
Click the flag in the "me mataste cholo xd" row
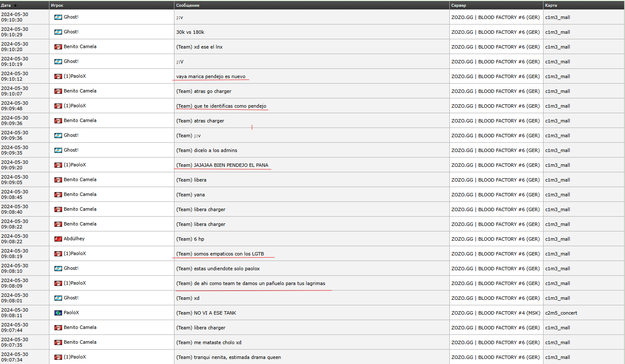click(x=58, y=342)
